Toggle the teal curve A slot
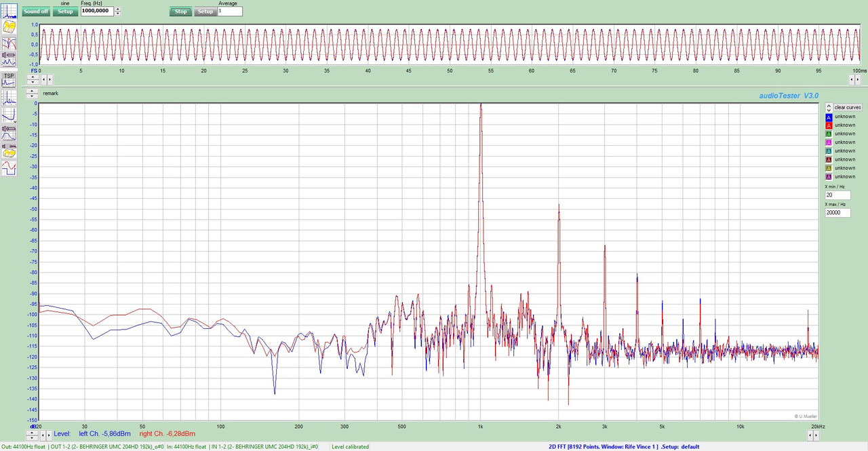Image resolution: width=868 pixels, height=451 pixels. click(829, 151)
